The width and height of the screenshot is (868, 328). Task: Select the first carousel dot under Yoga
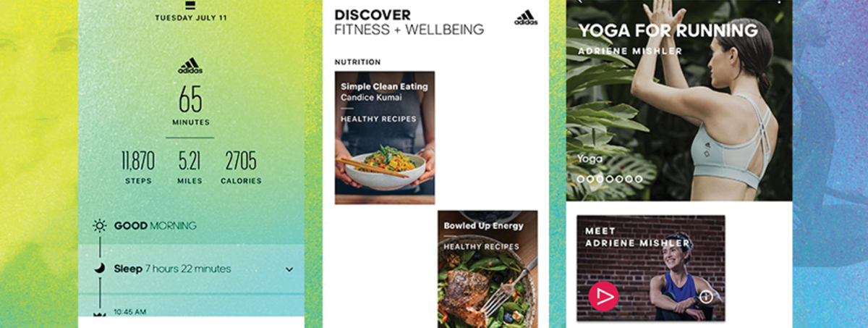click(581, 178)
